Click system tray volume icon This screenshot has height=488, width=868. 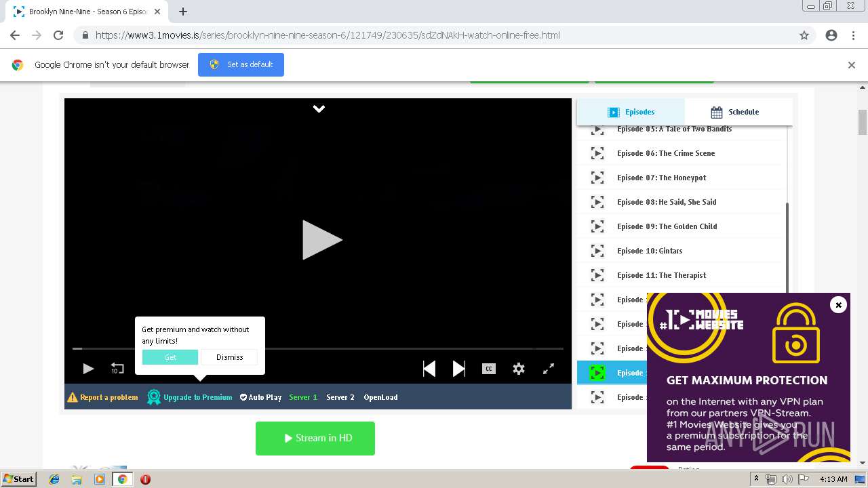pyautogui.click(x=787, y=479)
